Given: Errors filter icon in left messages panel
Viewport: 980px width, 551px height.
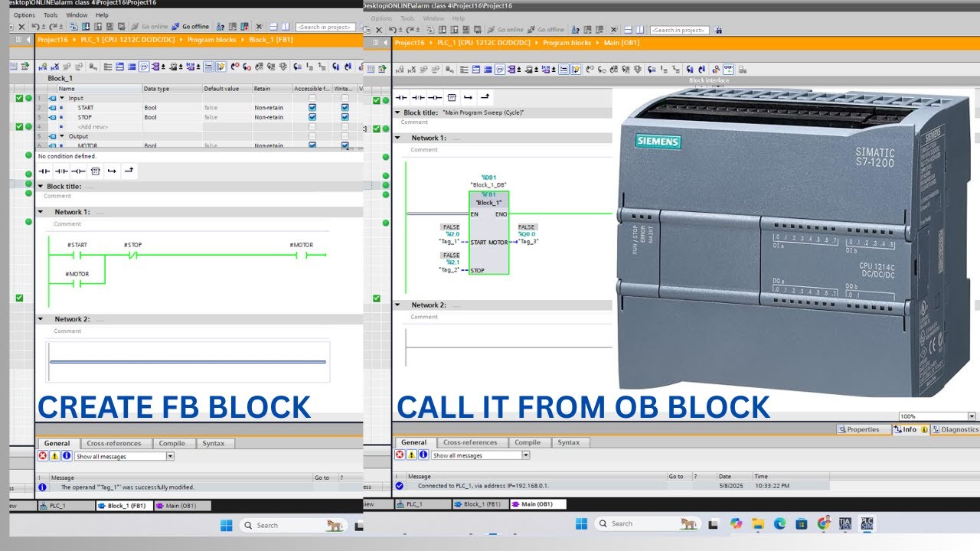Looking at the screenshot, I should (43, 455).
